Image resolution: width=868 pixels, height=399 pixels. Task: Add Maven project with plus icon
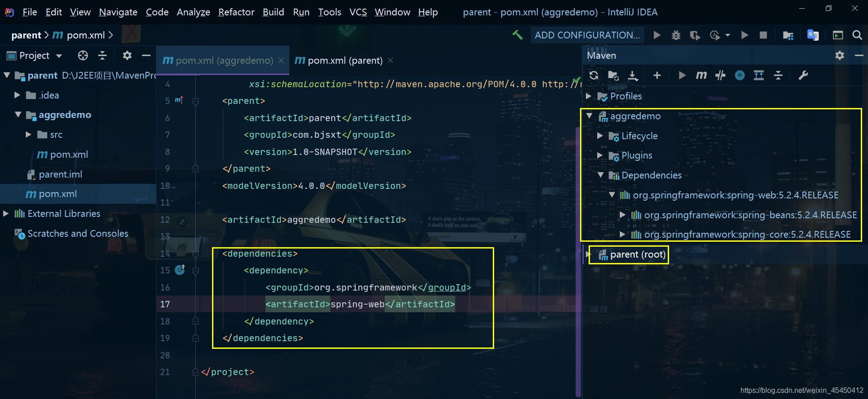(657, 75)
